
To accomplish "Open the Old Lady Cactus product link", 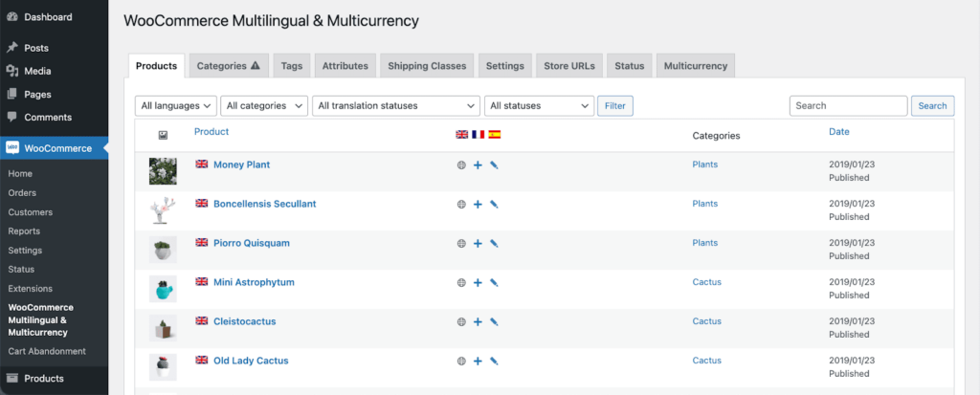I will point(251,361).
